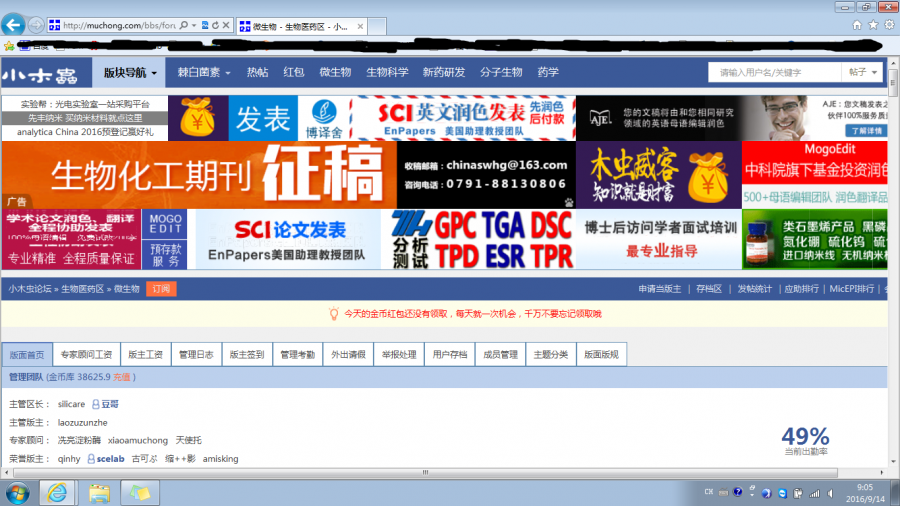The height and width of the screenshot is (506, 900).
Task: Open the Windows Start button
Action: (18, 493)
